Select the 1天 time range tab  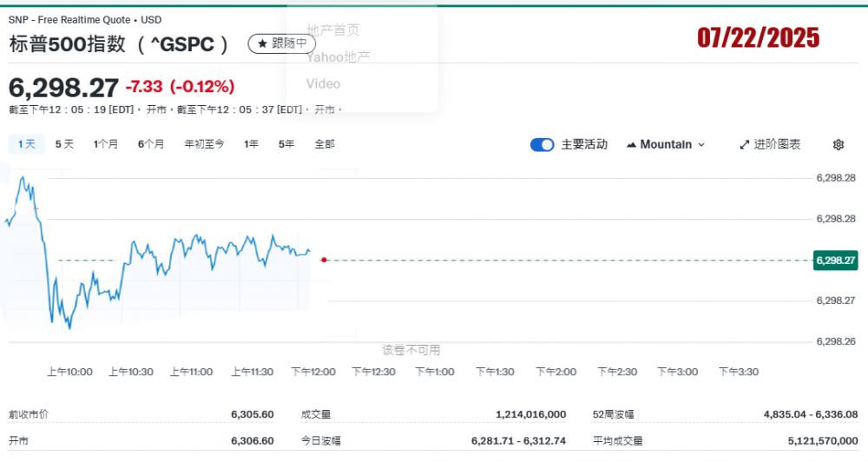click(x=26, y=144)
